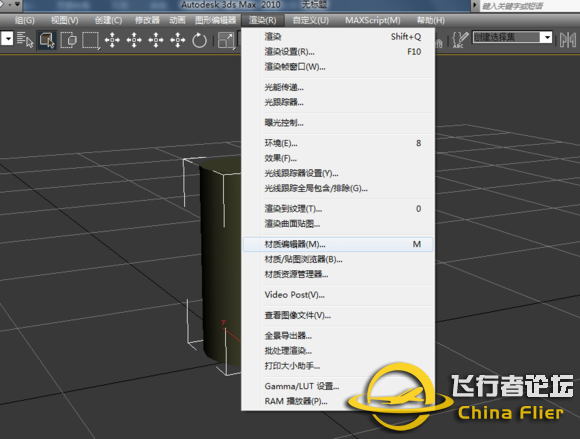Open the 组(G) menu
Viewport: 580px width, 439px height.
point(25,20)
